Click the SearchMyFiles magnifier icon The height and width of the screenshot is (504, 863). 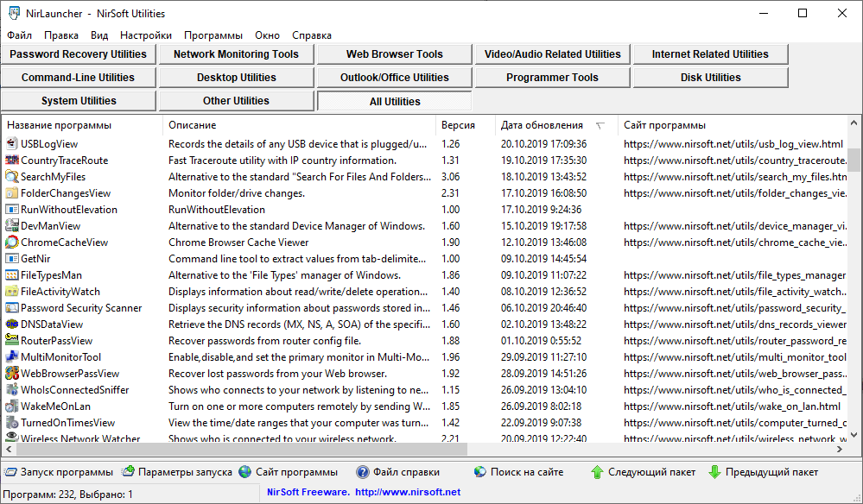coord(11,177)
